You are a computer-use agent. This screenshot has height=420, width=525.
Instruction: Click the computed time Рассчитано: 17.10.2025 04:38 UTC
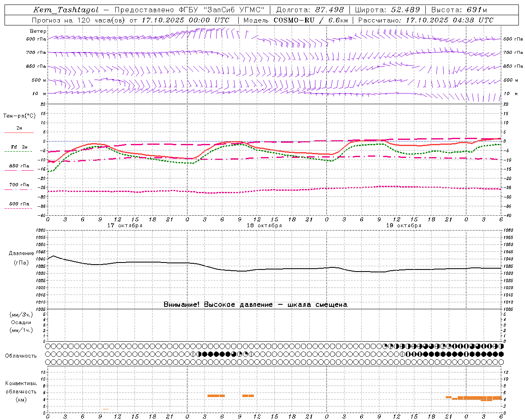pos(426,20)
